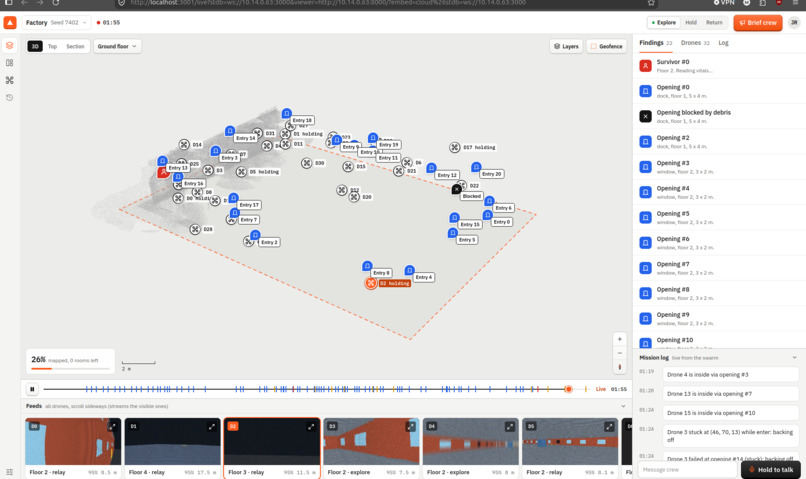Screen dimensions: 806x479
Task: Open the Ground floor dropdown
Action: [x=117, y=46]
